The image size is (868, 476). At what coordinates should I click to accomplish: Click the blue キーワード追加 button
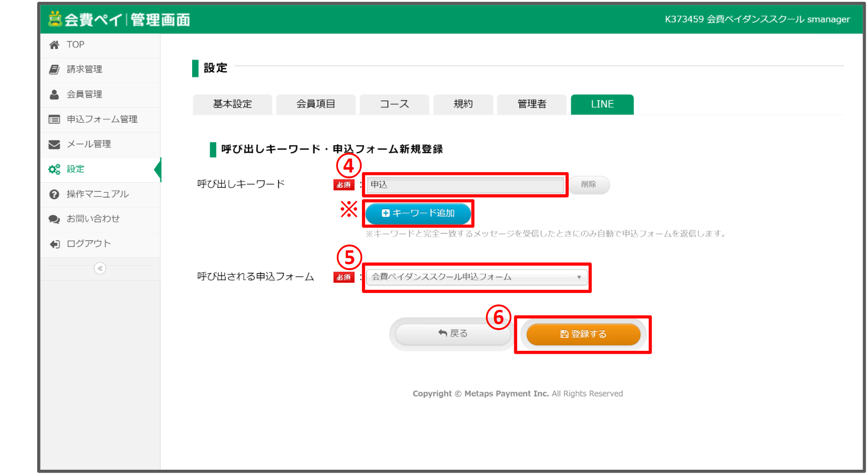point(418,214)
